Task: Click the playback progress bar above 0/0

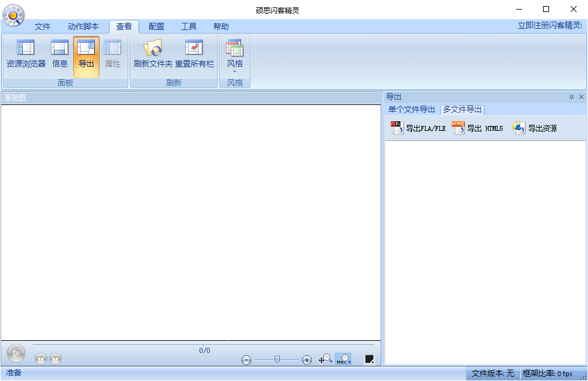Action: coord(204,344)
